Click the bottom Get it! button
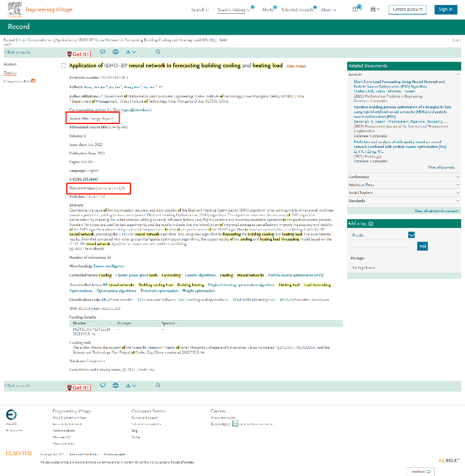This screenshot has width=465, height=476. point(79,388)
